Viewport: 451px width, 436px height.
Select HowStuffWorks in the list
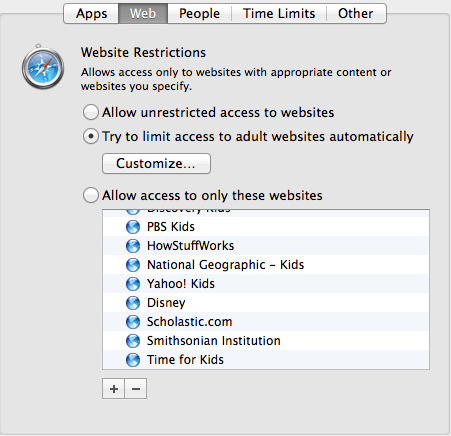pyautogui.click(x=266, y=246)
